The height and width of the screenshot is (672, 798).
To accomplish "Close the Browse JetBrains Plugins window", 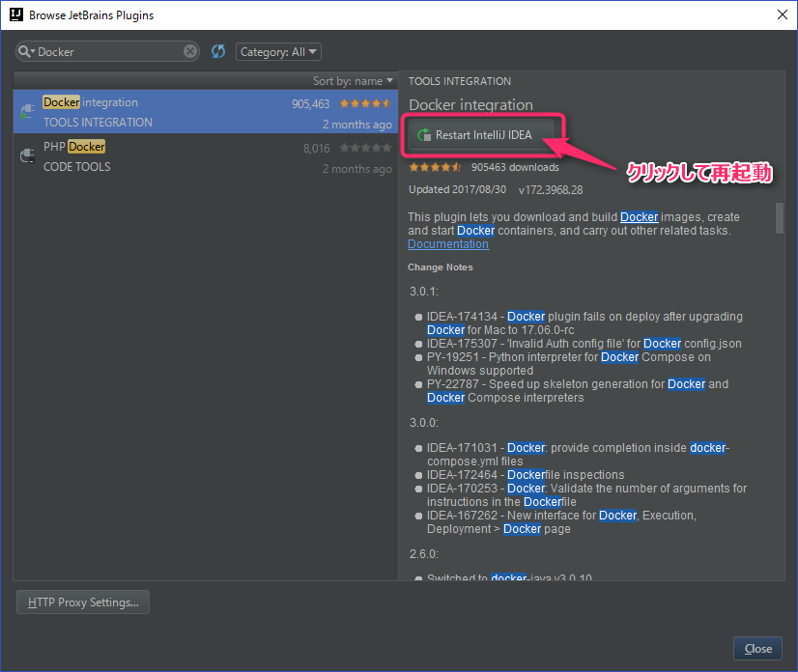I will tap(783, 14).
